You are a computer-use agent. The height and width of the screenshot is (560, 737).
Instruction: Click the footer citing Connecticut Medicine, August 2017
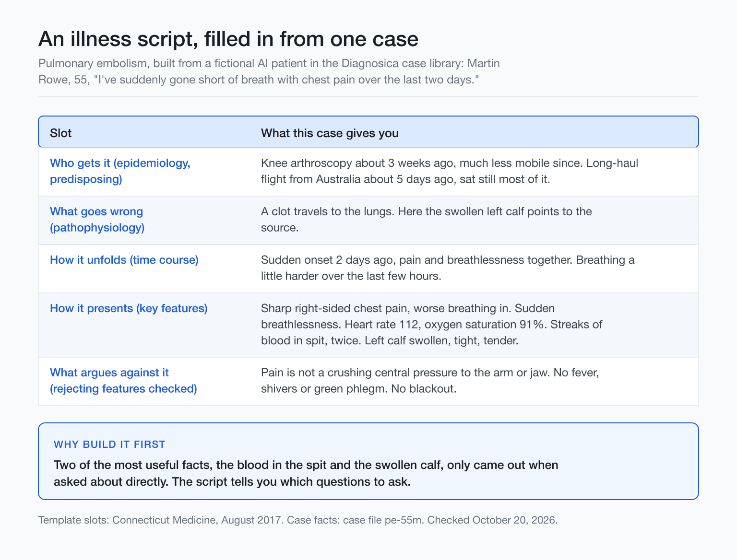[298, 520]
